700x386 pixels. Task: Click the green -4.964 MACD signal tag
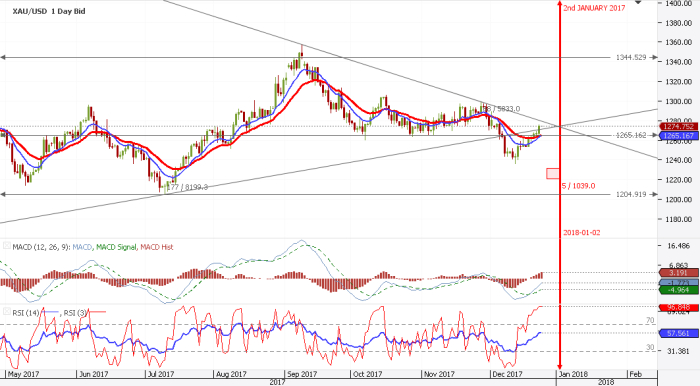click(678, 290)
